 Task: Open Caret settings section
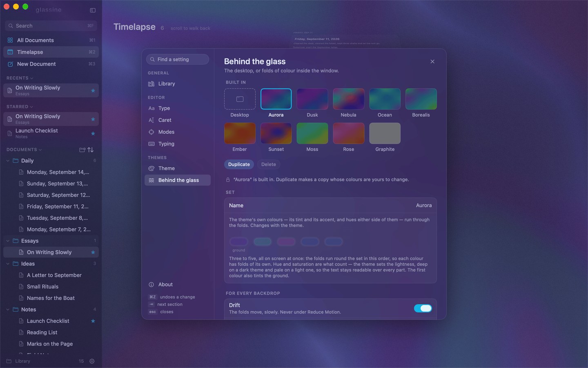click(x=178, y=120)
